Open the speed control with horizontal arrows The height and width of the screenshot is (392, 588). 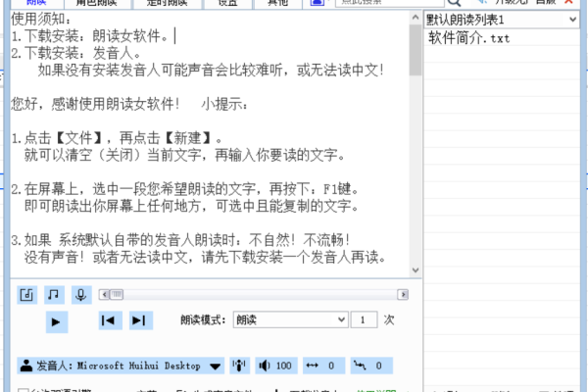click(x=323, y=366)
